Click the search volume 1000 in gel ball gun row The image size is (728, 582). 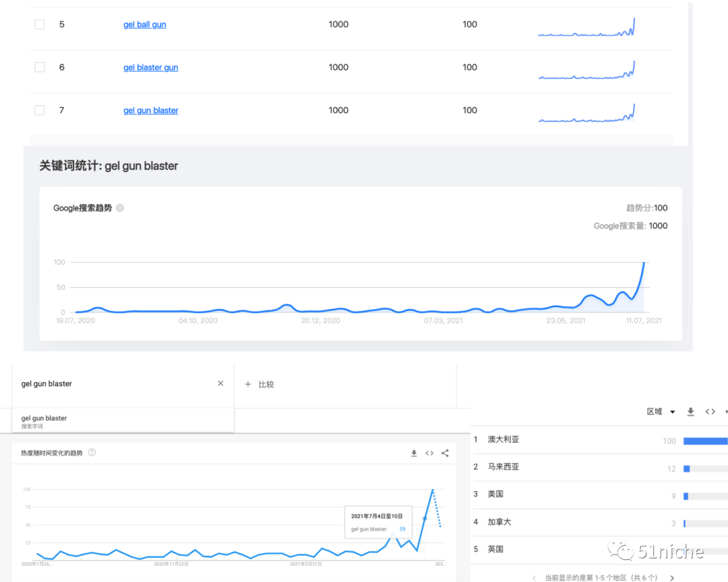338,24
